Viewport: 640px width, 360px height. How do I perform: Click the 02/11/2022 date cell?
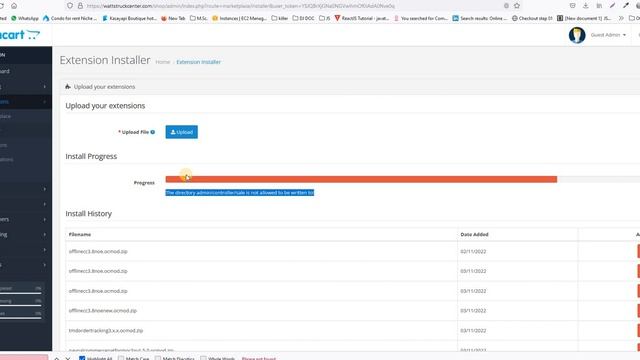tap(473, 251)
